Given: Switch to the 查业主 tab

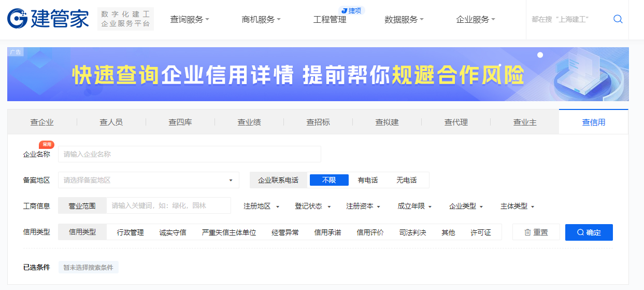Looking at the screenshot, I should pos(525,122).
